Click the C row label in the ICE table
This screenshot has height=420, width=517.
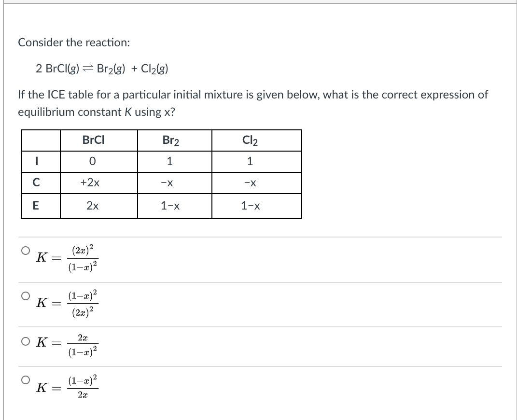37,183
